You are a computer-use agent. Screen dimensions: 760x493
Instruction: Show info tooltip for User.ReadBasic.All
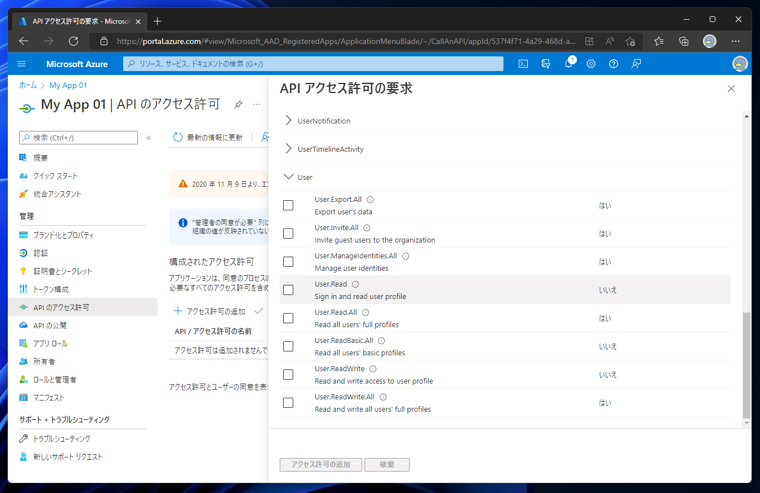click(x=381, y=341)
